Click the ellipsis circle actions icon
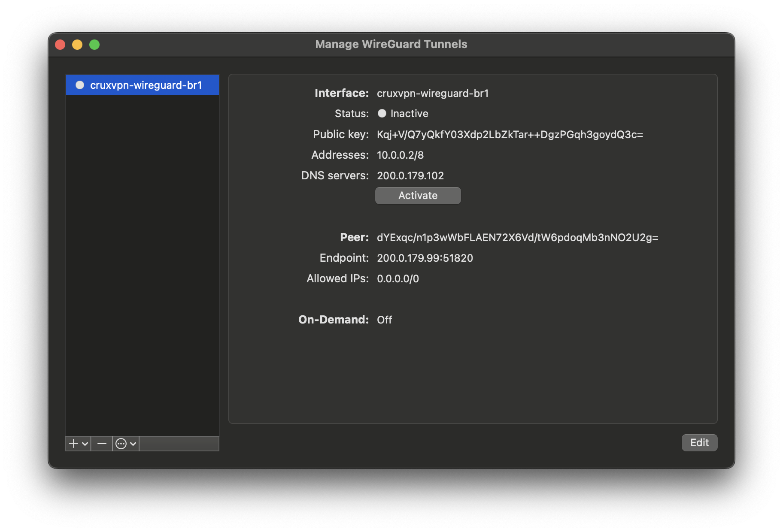Screen dimensions: 783x532 (x=121, y=444)
